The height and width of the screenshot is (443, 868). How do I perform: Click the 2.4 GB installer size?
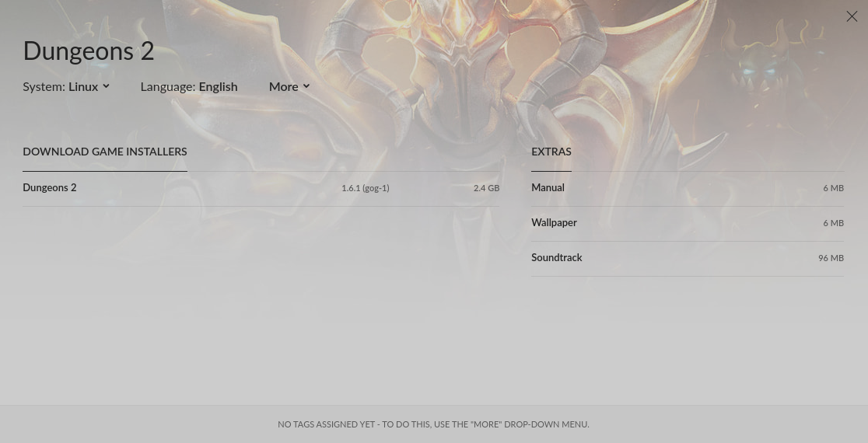486,188
